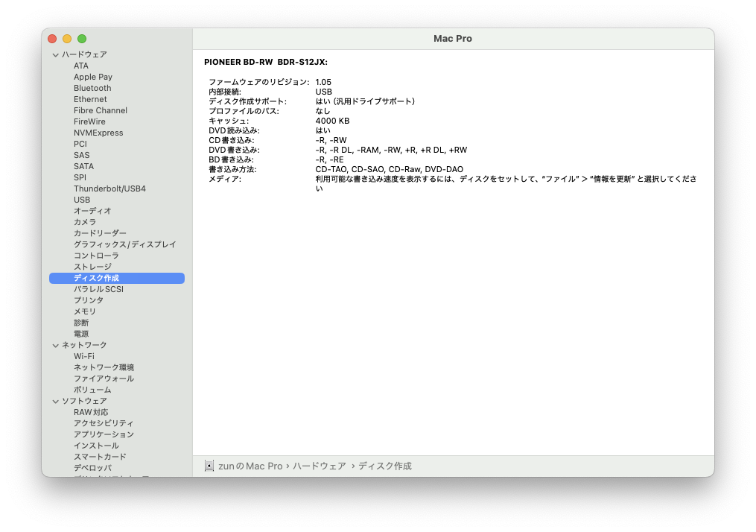Select NVMExpress in the sidebar
The image size is (756, 532).
point(98,133)
